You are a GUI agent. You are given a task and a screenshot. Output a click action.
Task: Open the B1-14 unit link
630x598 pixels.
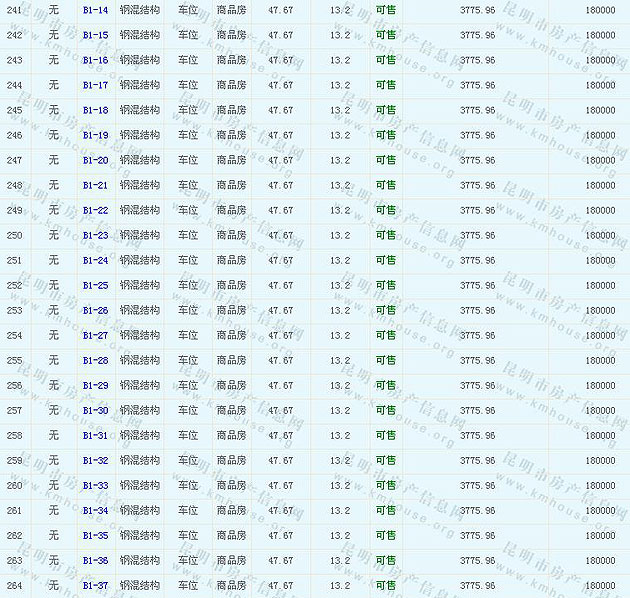[x=95, y=10]
